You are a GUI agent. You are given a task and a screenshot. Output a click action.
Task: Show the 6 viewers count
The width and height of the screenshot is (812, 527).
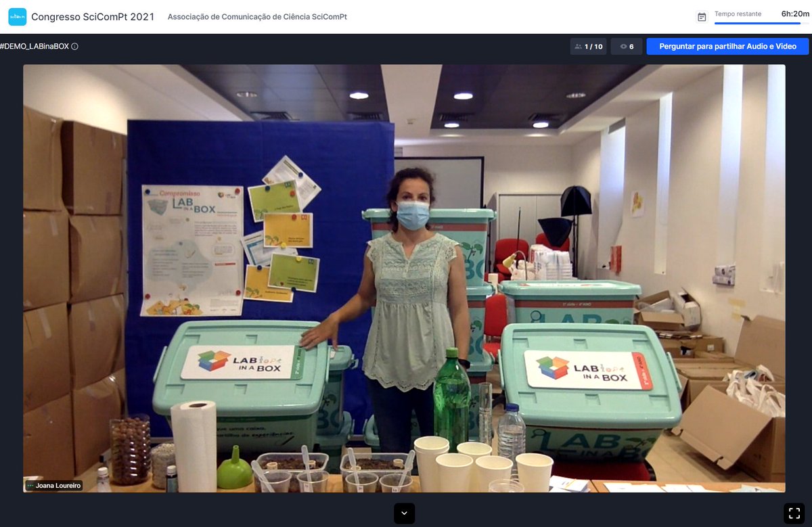point(627,47)
